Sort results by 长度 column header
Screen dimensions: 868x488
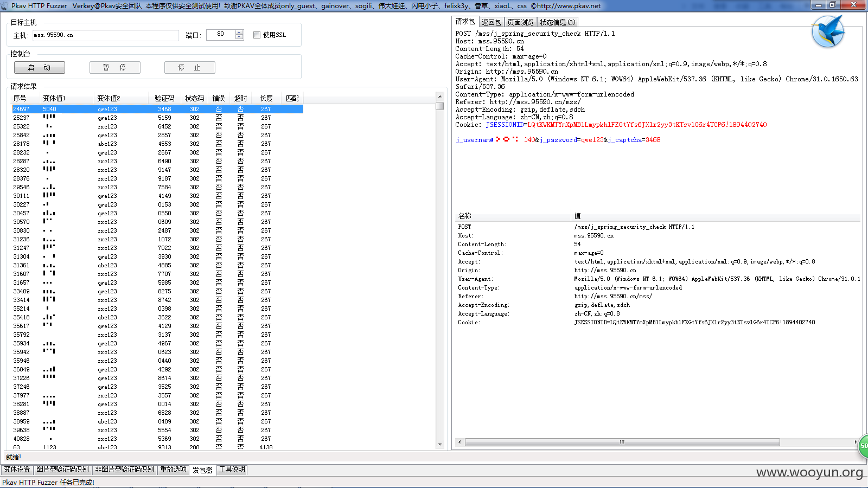tap(266, 98)
